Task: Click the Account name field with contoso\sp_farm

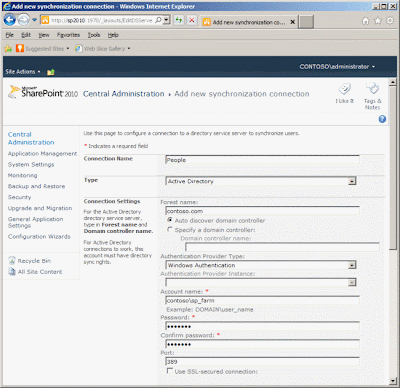Action: click(x=262, y=300)
